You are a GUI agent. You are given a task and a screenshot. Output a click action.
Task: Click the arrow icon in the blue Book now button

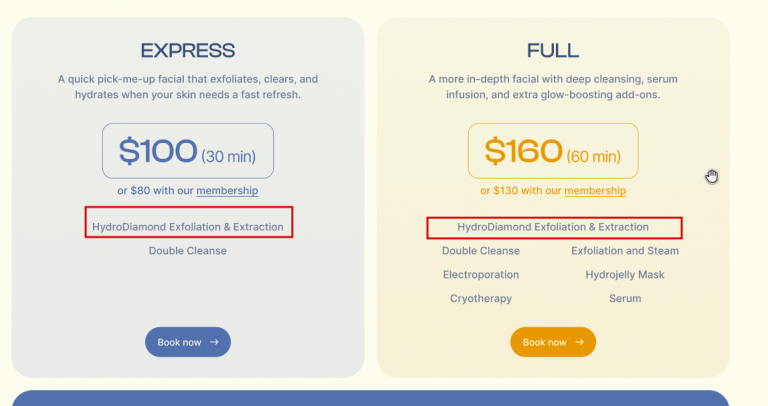214,342
